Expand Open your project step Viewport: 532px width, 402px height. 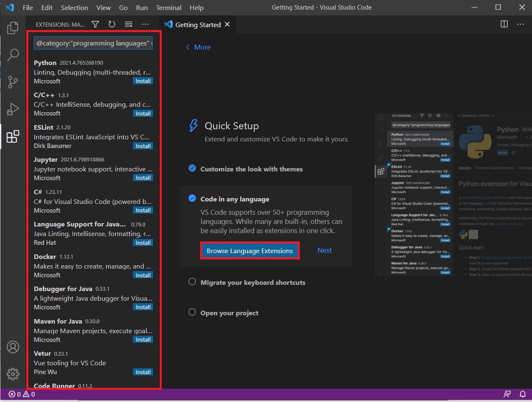click(x=229, y=313)
